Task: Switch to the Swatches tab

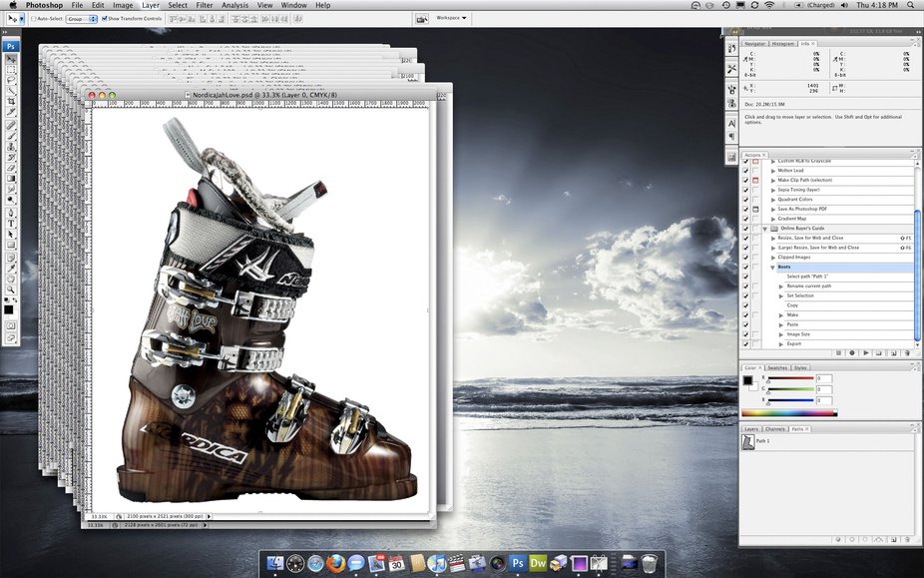Action: pyautogui.click(x=777, y=368)
